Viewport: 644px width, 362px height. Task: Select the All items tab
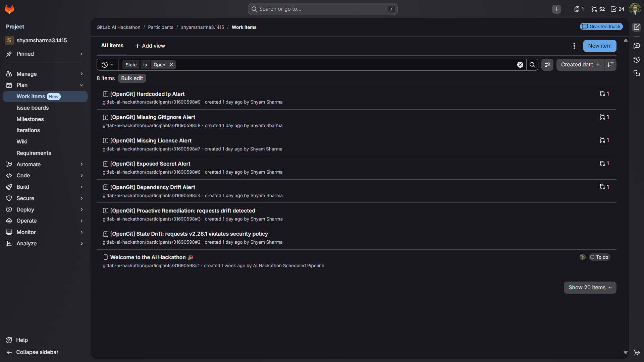pos(112,46)
